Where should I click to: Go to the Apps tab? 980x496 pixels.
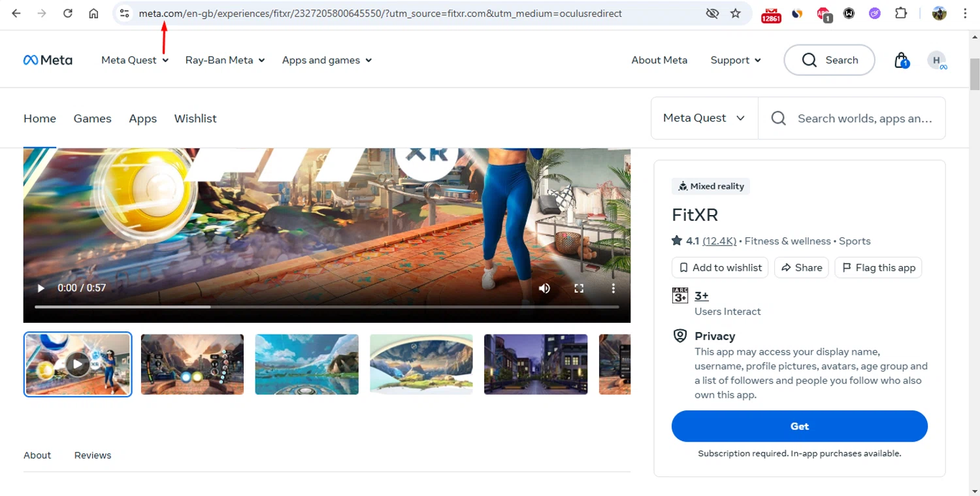point(142,118)
